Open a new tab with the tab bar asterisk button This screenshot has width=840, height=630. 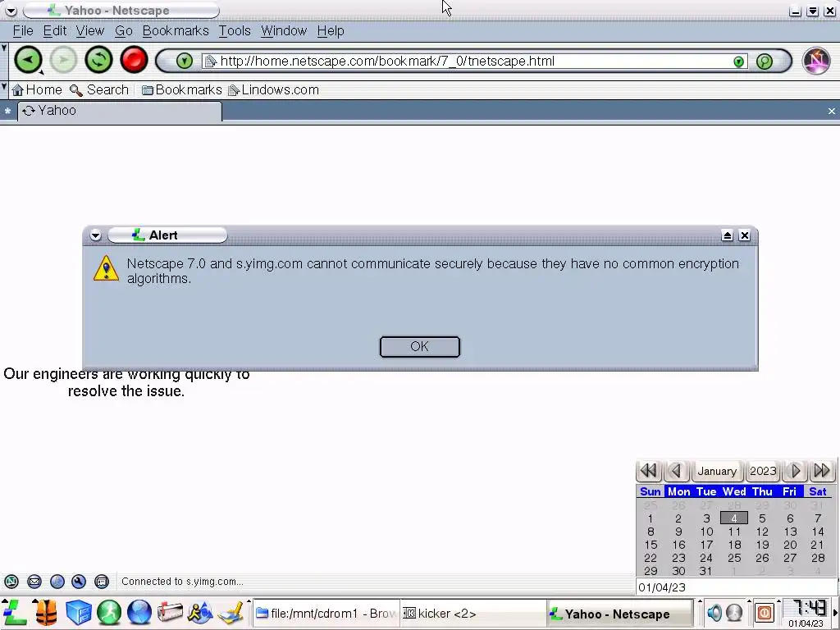coord(7,111)
